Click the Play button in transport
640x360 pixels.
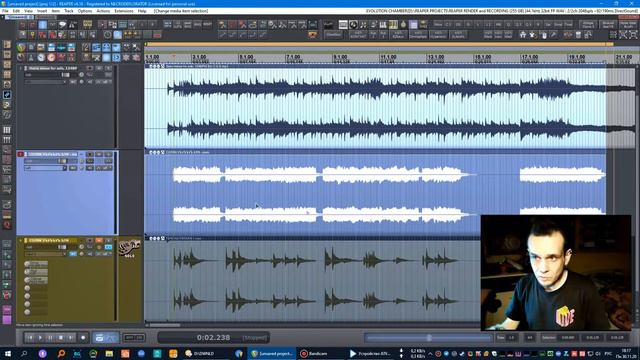point(40,338)
